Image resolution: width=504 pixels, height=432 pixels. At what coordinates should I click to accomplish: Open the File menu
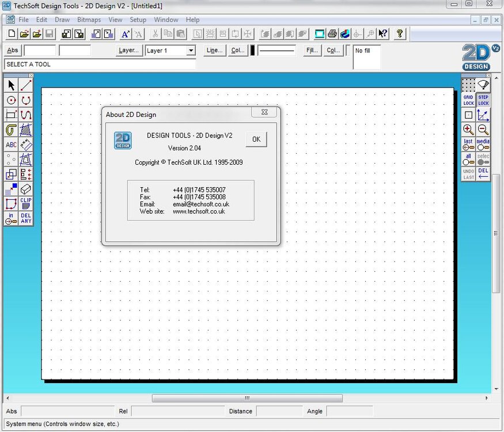(24, 20)
